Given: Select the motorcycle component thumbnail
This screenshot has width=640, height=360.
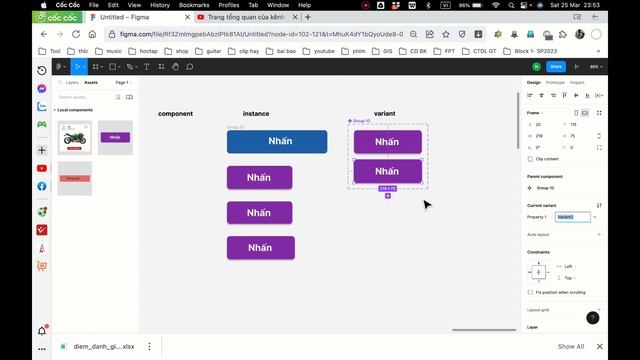Looking at the screenshot, I should point(75,138).
